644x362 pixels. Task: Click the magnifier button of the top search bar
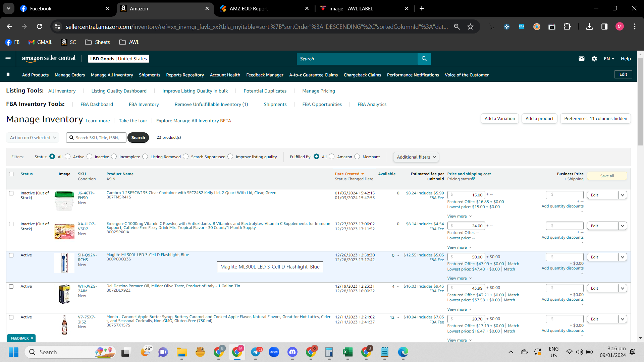(424, 59)
